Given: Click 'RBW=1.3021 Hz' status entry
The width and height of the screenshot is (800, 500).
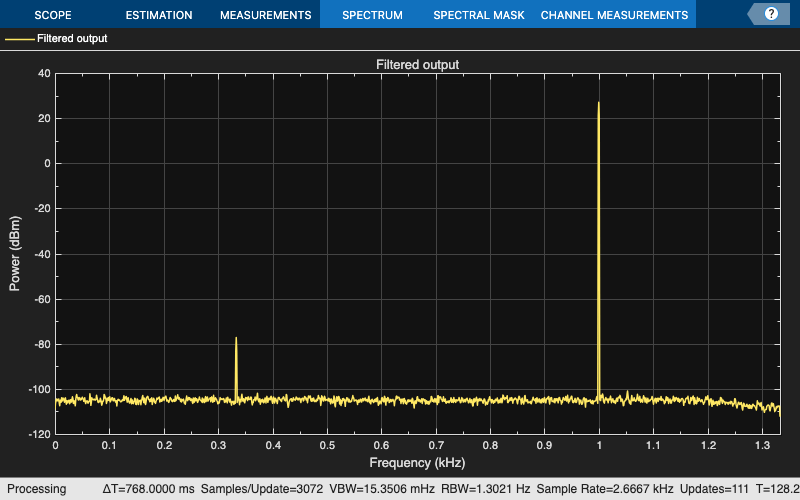Looking at the screenshot, I should (x=486, y=489).
